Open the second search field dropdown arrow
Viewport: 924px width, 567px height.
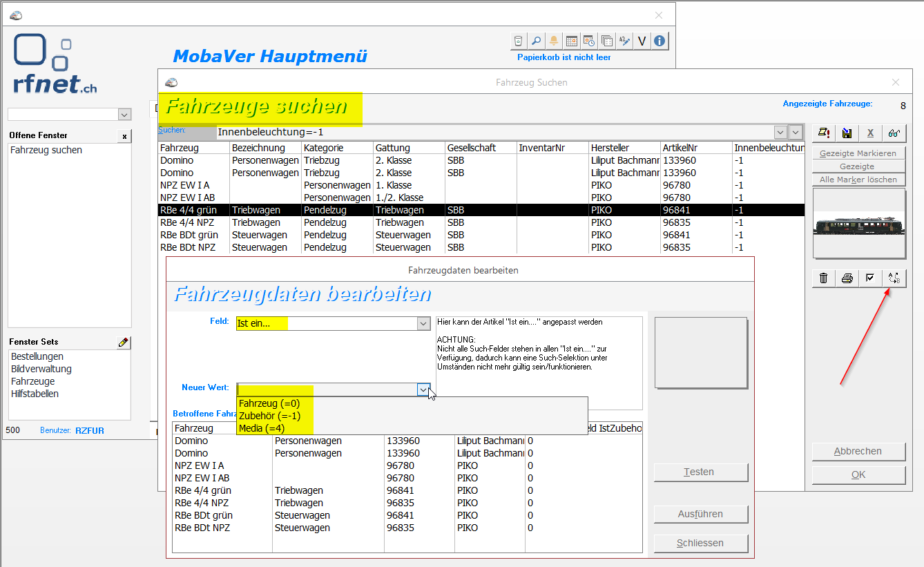(796, 132)
